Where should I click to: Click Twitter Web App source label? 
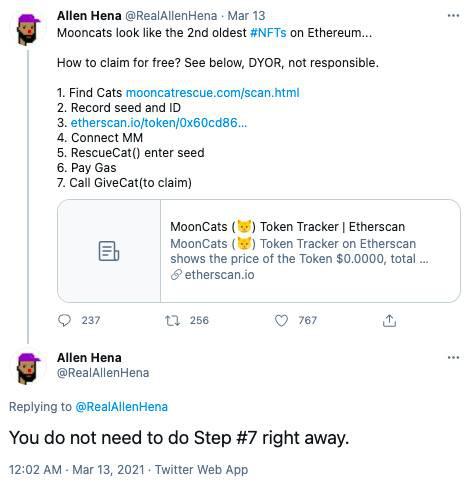(201, 469)
